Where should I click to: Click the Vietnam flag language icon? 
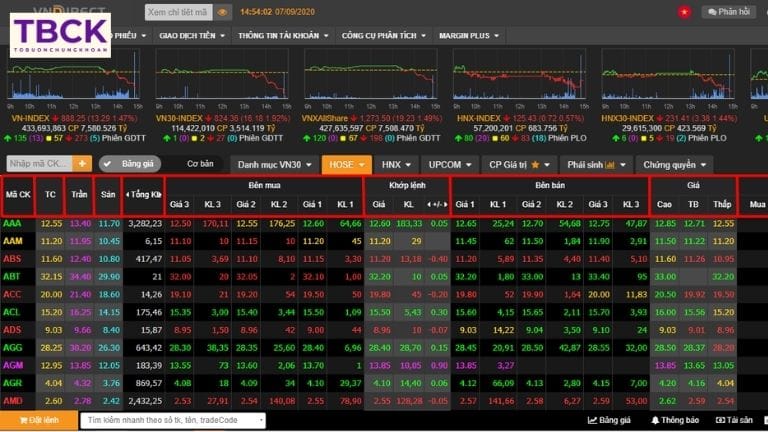(x=684, y=12)
